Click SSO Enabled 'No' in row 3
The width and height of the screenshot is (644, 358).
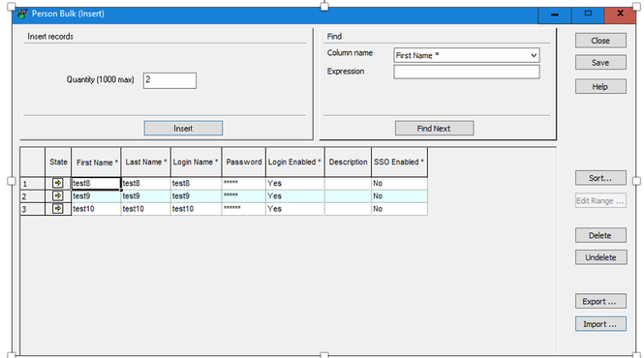(x=399, y=209)
